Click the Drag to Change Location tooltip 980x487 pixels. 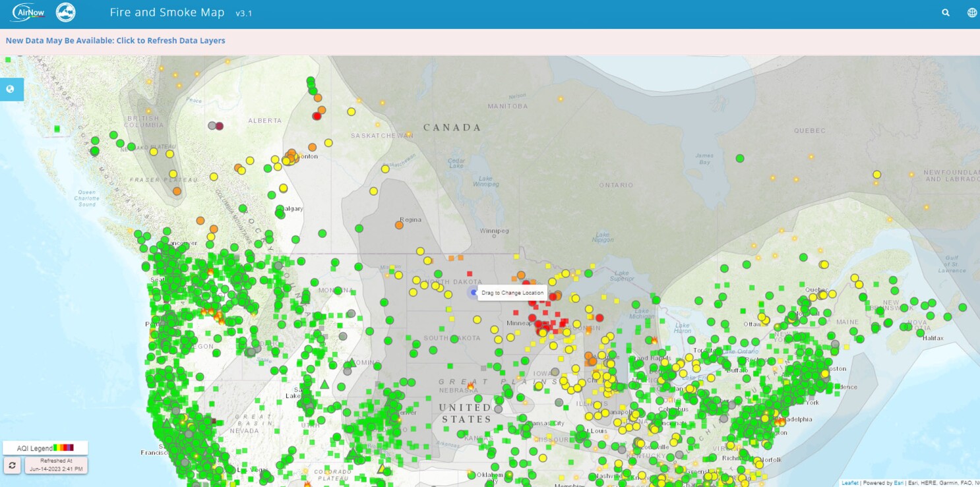pos(512,293)
